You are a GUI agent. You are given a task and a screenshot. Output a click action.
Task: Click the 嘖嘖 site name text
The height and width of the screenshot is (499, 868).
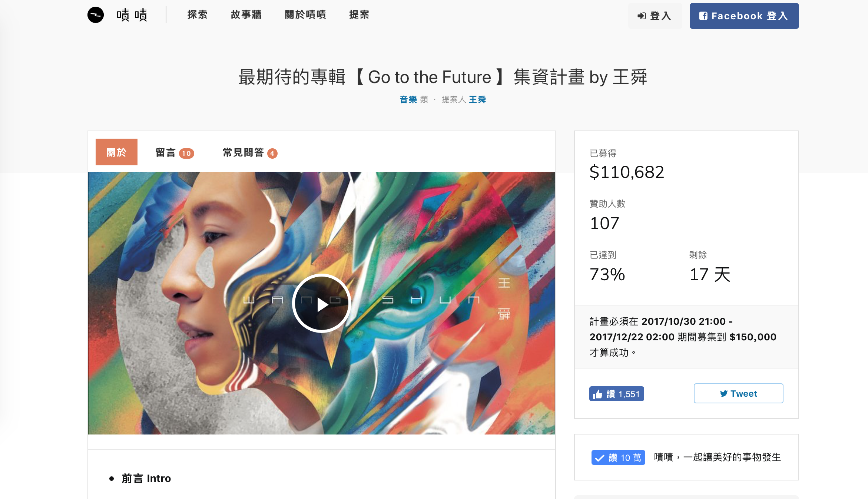[132, 15]
